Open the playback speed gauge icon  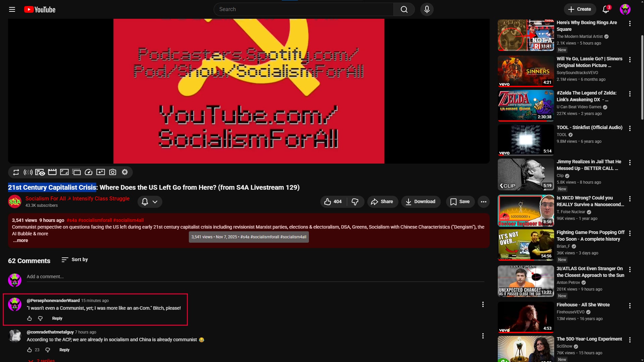[89, 172]
